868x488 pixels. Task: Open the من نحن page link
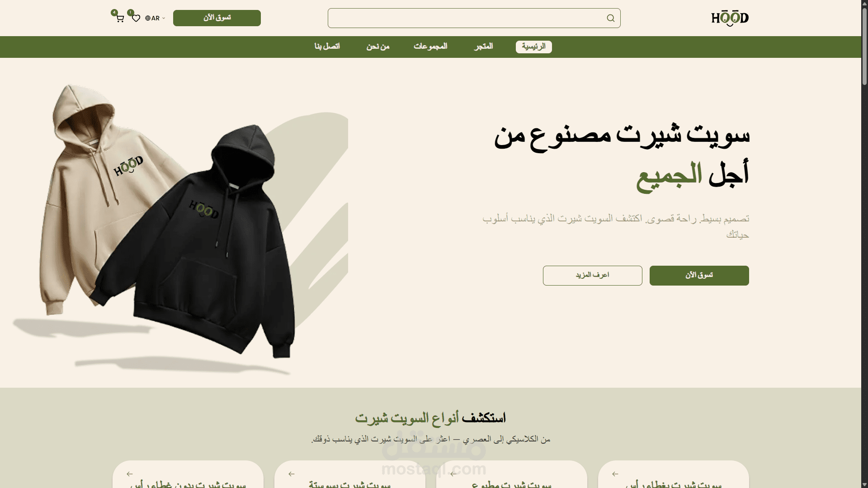[x=378, y=47]
